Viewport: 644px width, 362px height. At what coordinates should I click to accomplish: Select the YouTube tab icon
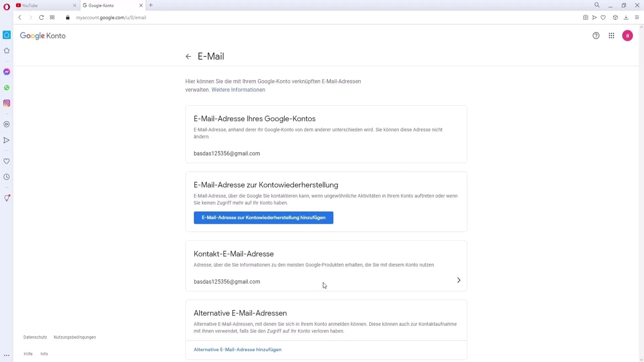pyautogui.click(x=18, y=5)
